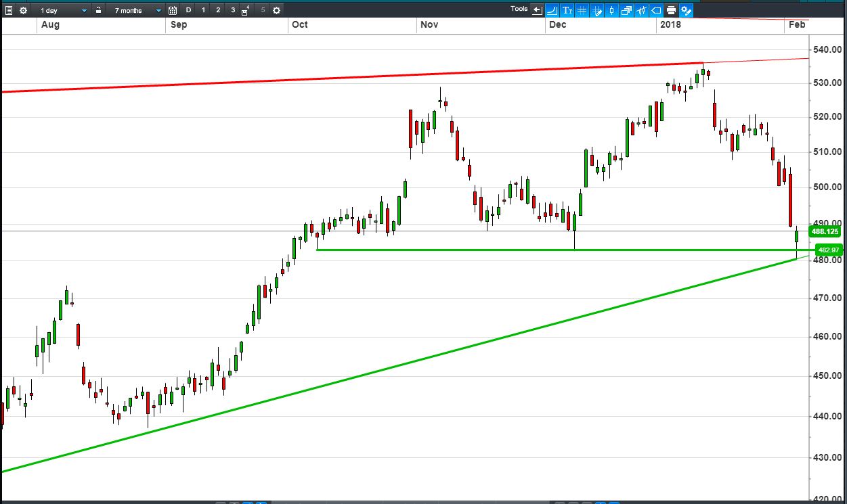Select chart preset 2
Image resolution: width=847 pixels, height=504 pixels.
pyautogui.click(x=218, y=10)
